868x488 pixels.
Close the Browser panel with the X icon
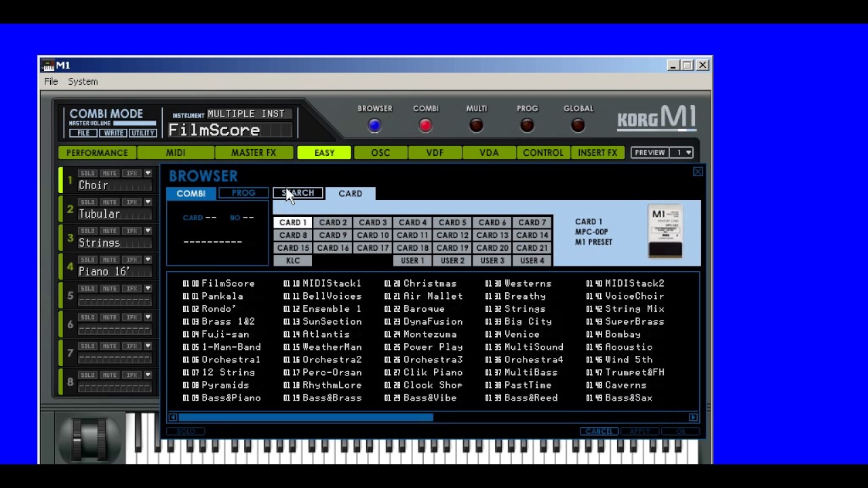pos(698,172)
